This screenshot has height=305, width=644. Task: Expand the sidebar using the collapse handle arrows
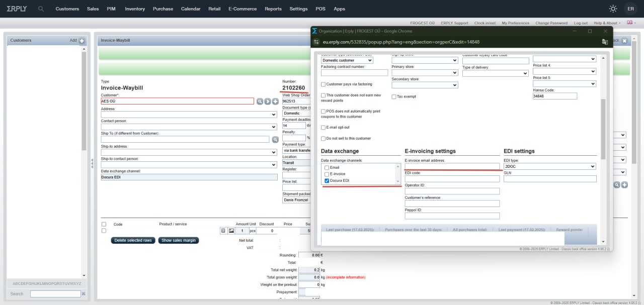pyautogui.click(x=93, y=163)
